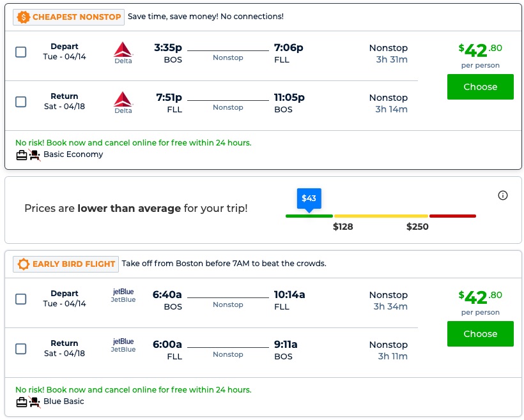Viewport: 524px width, 420px height.
Task: Select the JetBlue 6:00a return checkbox
Action: pos(21,349)
